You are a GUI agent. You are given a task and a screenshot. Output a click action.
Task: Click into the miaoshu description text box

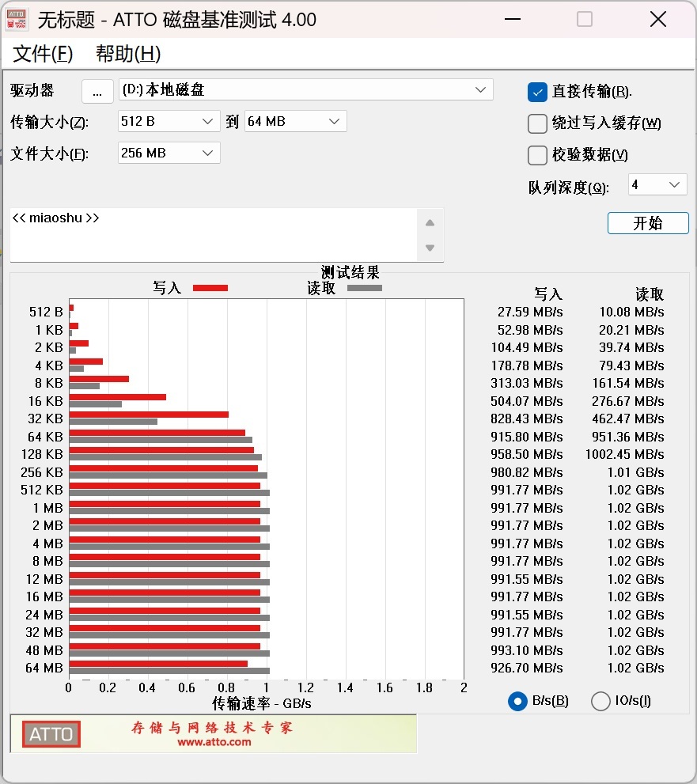(214, 234)
